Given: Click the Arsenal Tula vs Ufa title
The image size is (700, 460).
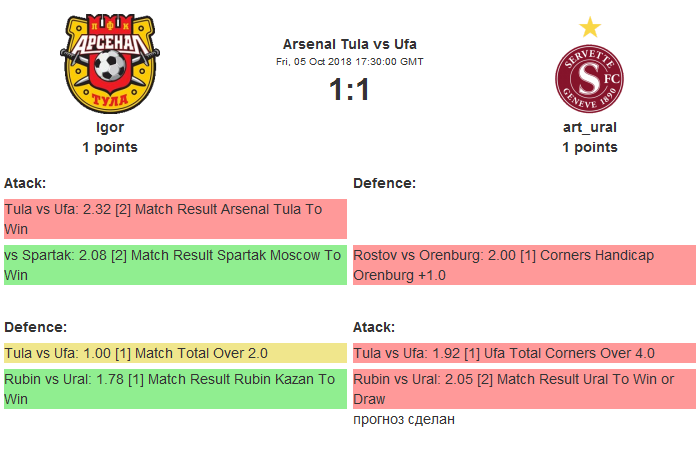Looking at the screenshot, I should coord(349,44).
